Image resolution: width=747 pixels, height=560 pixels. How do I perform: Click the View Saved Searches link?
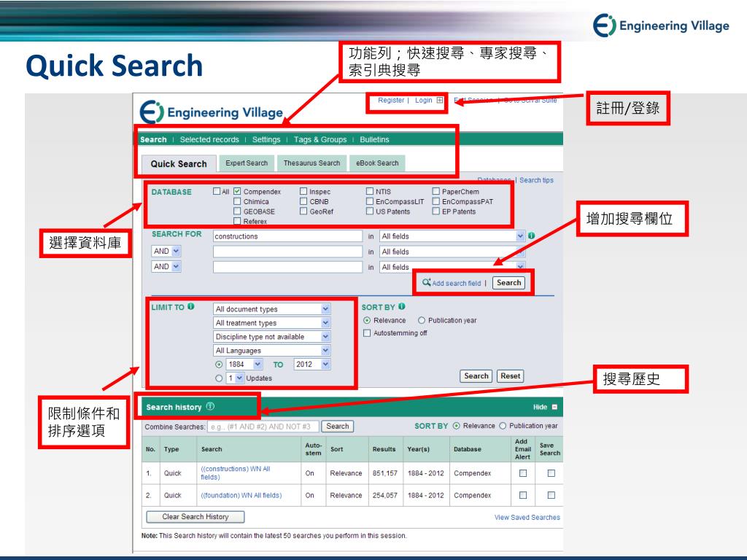click(x=527, y=517)
